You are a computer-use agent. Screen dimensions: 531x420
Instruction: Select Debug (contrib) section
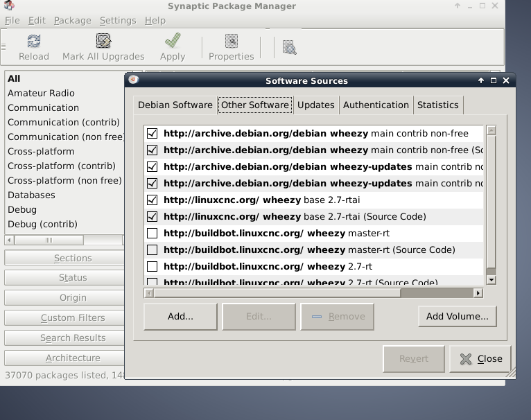[65, 225]
